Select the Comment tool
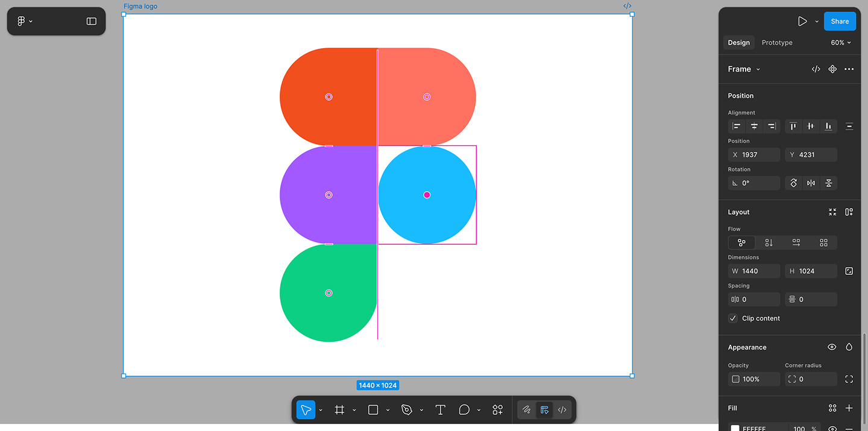The height and width of the screenshot is (431, 868). coord(464,410)
